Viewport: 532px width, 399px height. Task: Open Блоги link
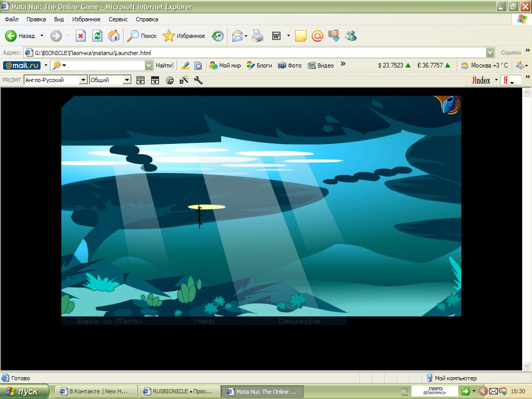260,65
